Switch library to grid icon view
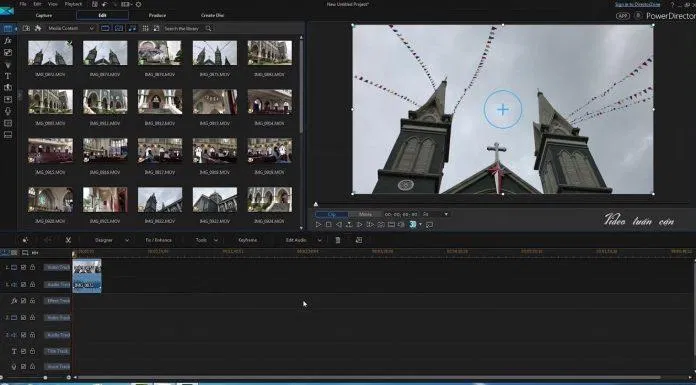This screenshot has width=696, height=385. point(145,28)
